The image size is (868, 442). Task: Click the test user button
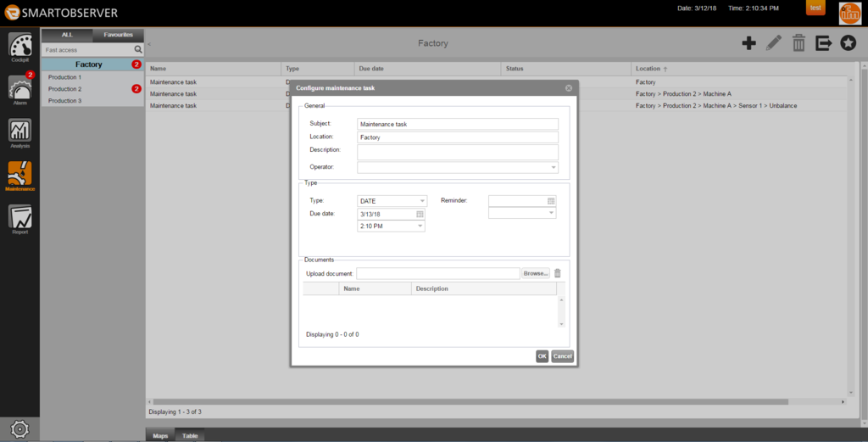pos(815,8)
